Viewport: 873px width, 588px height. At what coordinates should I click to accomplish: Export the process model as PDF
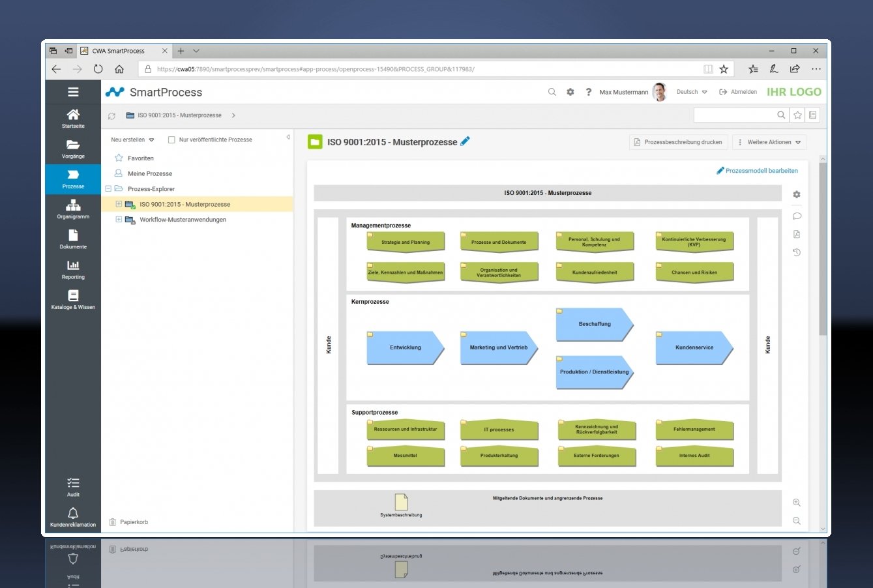pyautogui.click(x=796, y=234)
